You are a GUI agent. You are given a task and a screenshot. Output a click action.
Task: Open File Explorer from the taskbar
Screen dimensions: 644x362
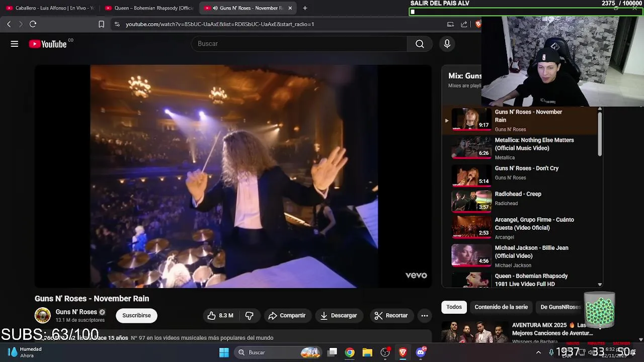367,352
